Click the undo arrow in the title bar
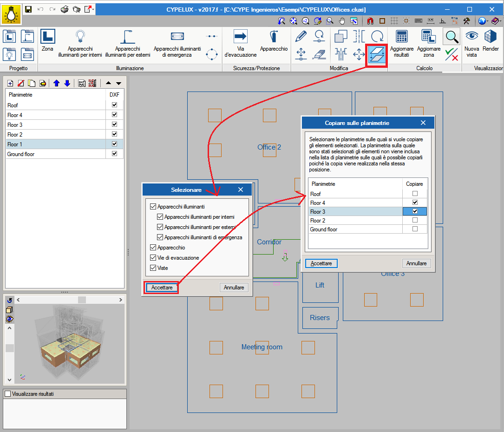 point(40,9)
